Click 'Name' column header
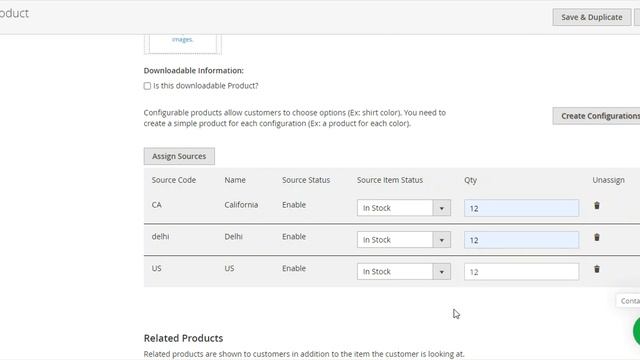The width and height of the screenshot is (640, 360). [235, 180]
